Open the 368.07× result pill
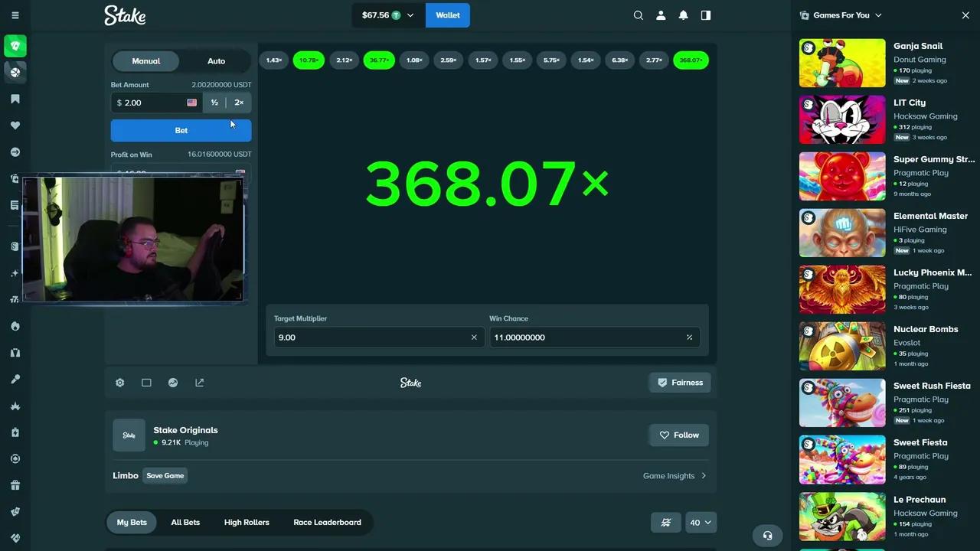 click(691, 60)
